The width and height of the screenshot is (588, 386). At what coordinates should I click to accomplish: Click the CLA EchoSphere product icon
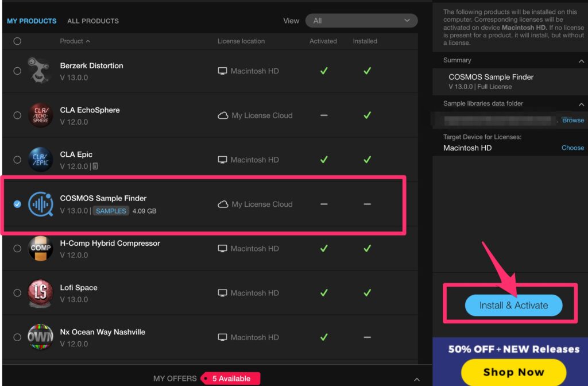click(40, 115)
